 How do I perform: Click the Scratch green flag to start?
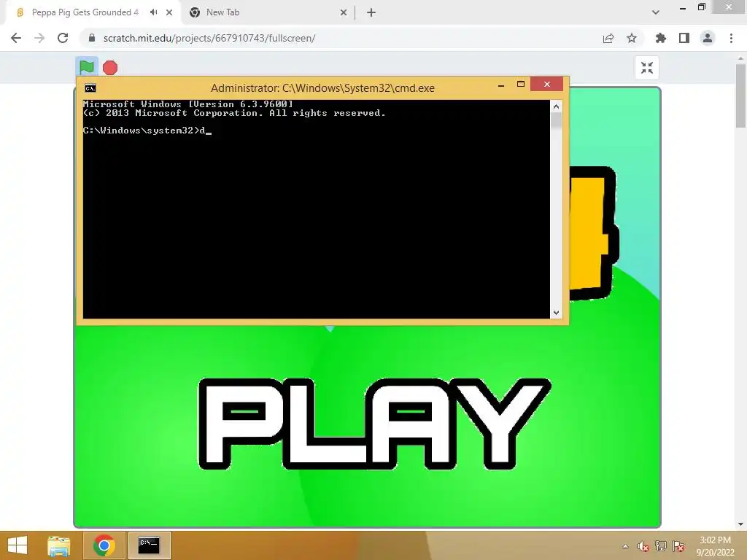point(87,67)
